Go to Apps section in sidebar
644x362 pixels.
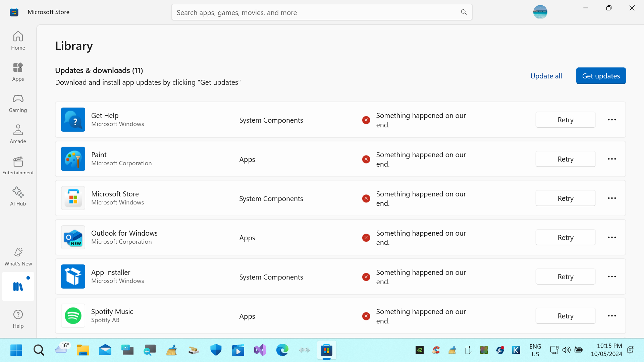click(18, 72)
